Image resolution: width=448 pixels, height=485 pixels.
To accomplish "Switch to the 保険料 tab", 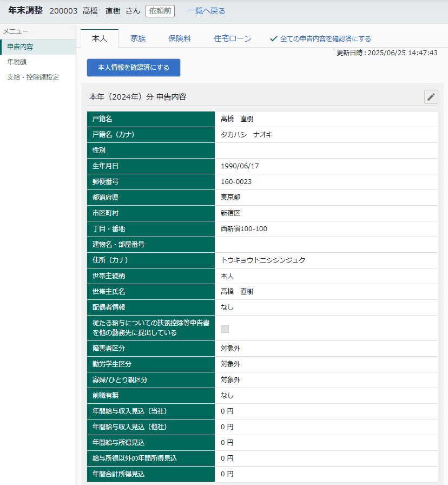I will click(179, 38).
